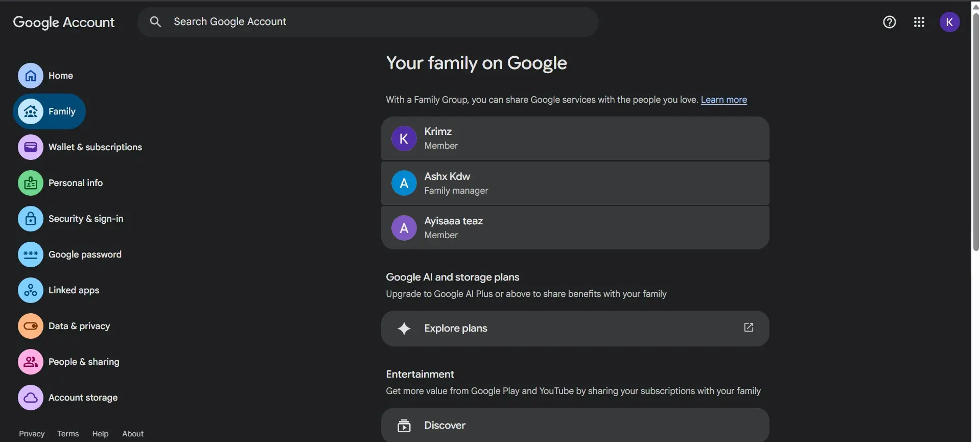The image size is (980, 442).
Task: Click the external link icon on Explore plans
Action: (x=749, y=327)
